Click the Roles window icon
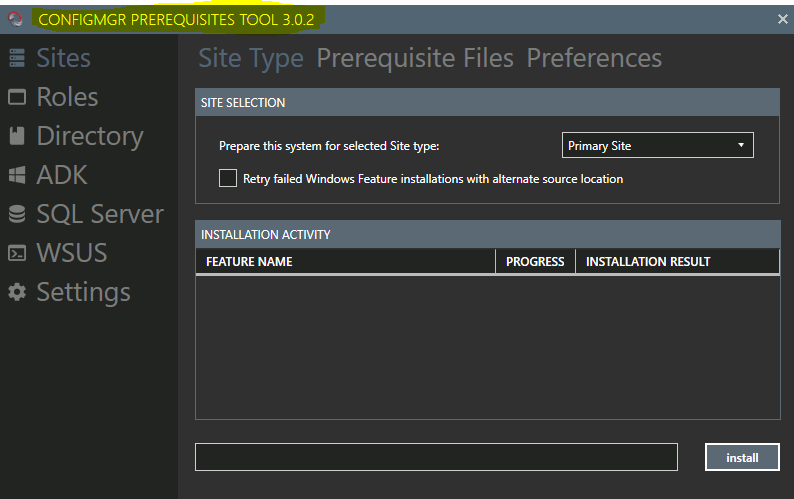This screenshot has width=794, height=499. click(x=17, y=97)
